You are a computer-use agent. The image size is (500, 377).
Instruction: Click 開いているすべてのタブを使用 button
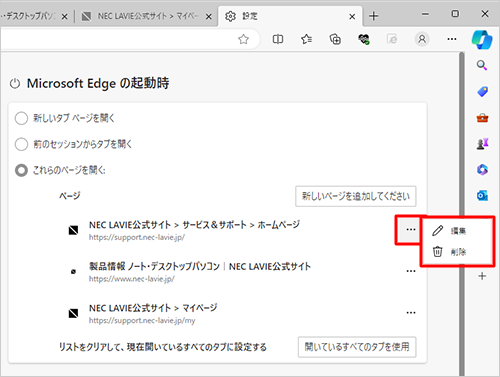(357, 347)
